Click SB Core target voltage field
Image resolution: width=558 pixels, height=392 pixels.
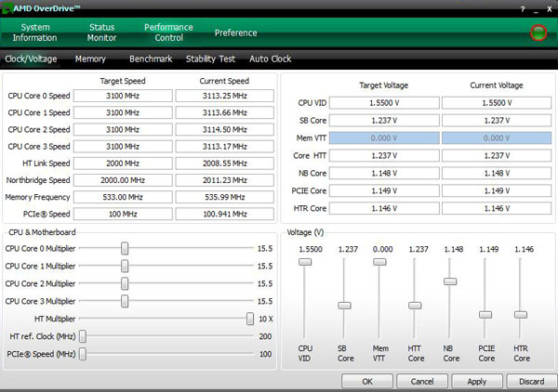click(384, 121)
